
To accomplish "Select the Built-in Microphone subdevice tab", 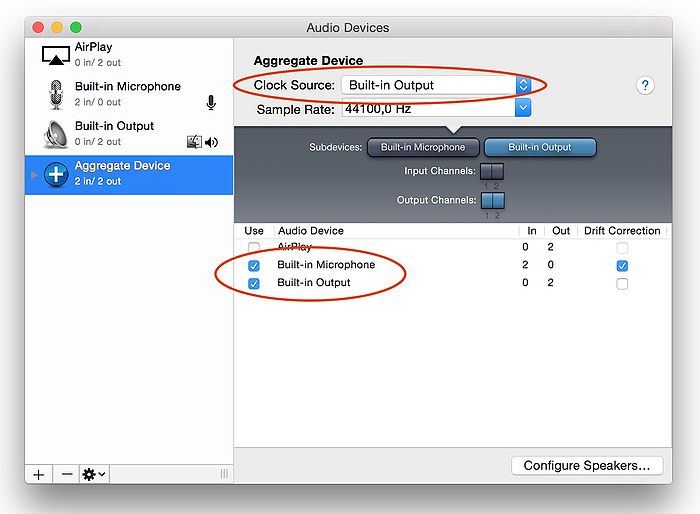I will click(423, 147).
